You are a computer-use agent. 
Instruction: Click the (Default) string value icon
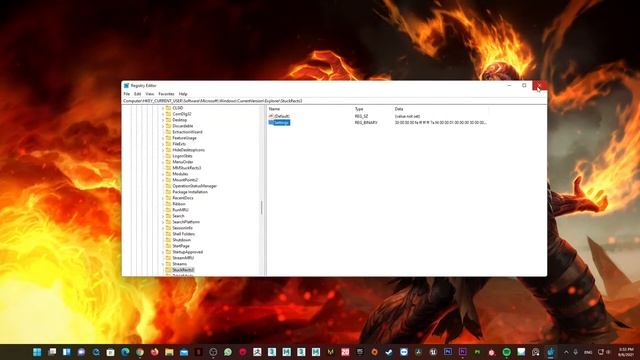(271, 116)
